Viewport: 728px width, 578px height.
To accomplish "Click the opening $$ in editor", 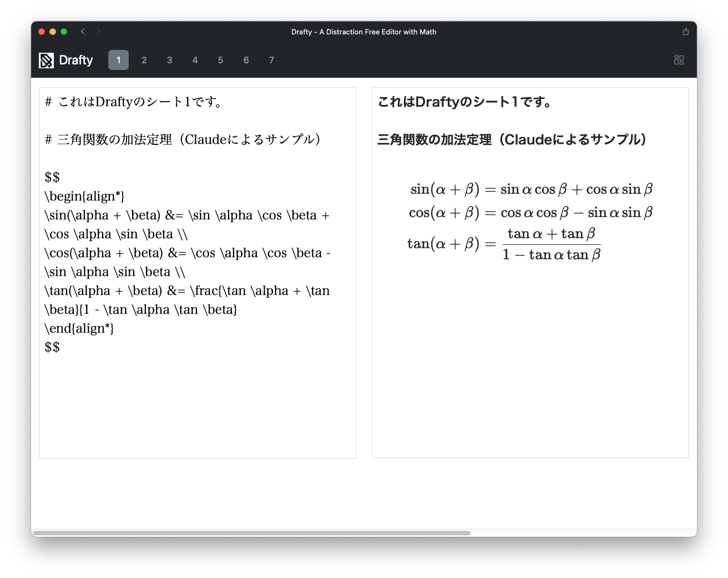I will (52, 178).
